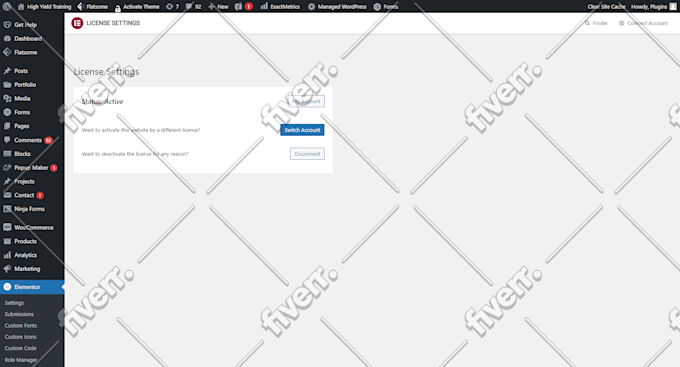Select Elementor in the sidebar
This screenshot has width=680, height=367.
coord(32,287)
